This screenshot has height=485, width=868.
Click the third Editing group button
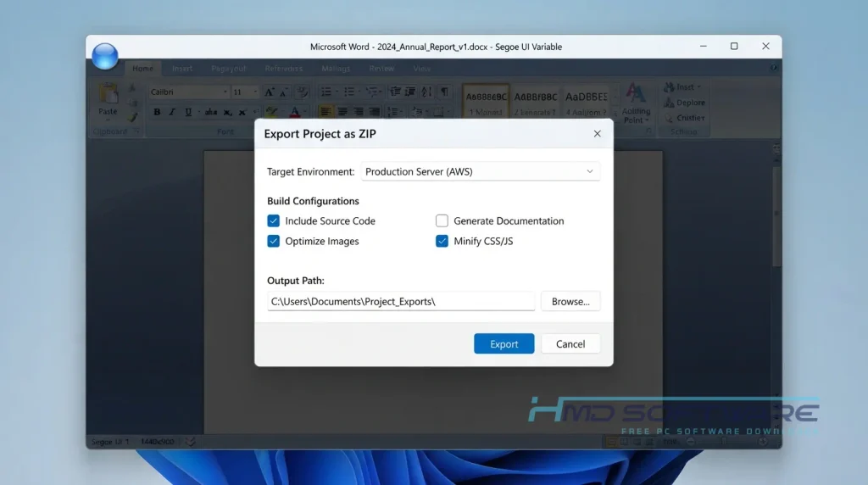pyautogui.click(x=684, y=117)
